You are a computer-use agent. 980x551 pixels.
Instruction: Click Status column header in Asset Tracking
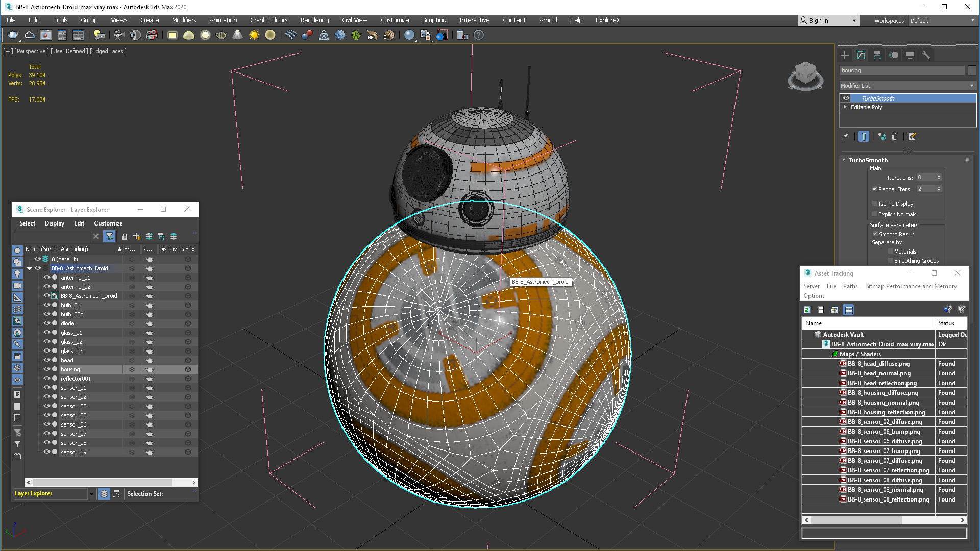pyautogui.click(x=950, y=323)
